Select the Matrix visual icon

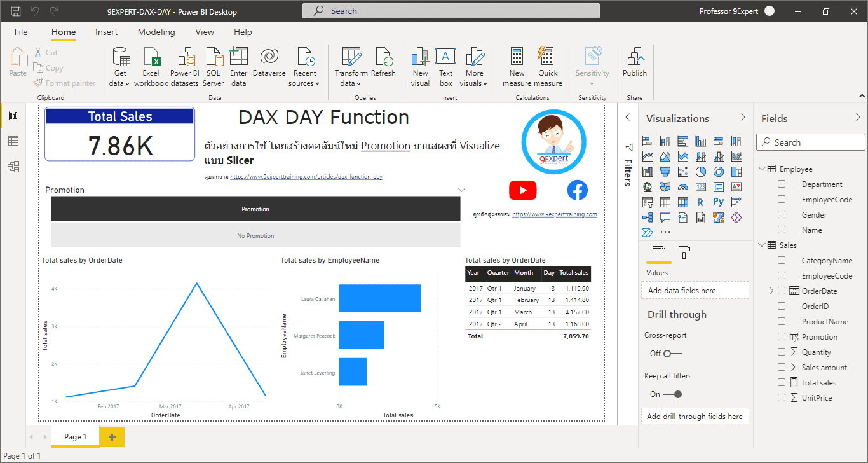click(682, 202)
